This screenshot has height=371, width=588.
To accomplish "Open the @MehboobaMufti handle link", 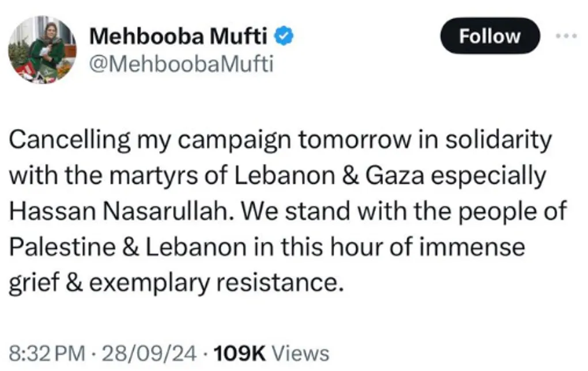I will [181, 65].
